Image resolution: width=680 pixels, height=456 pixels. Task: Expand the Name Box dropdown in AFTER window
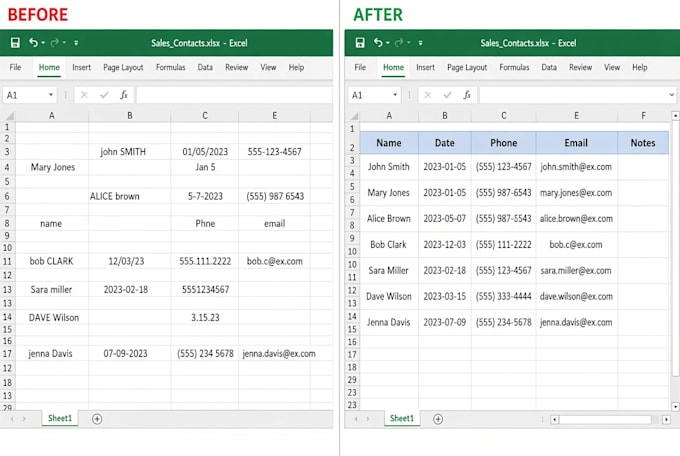(x=395, y=95)
